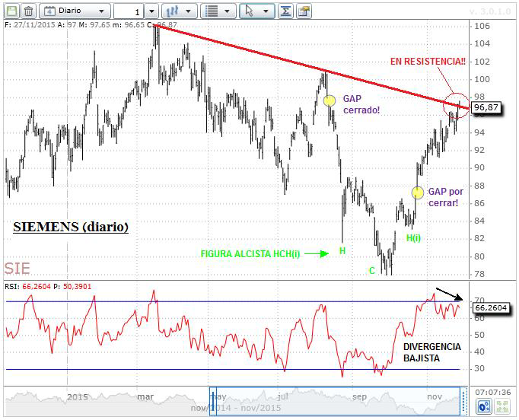Open the chart type candlestick dropdown

(180, 11)
